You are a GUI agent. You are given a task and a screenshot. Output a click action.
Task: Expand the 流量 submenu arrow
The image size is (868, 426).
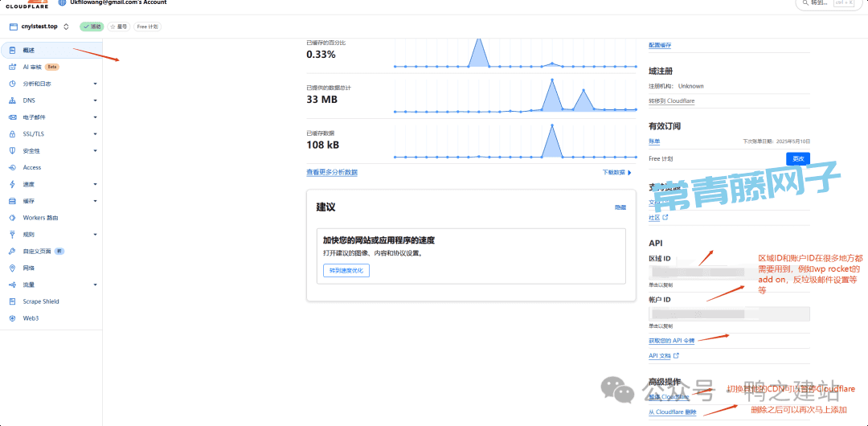pos(95,285)
